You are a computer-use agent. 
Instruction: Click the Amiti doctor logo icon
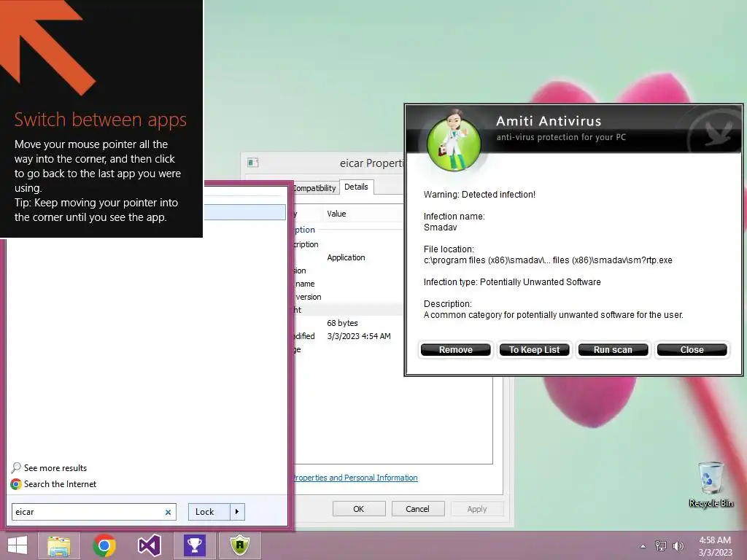tap(454, 139)
